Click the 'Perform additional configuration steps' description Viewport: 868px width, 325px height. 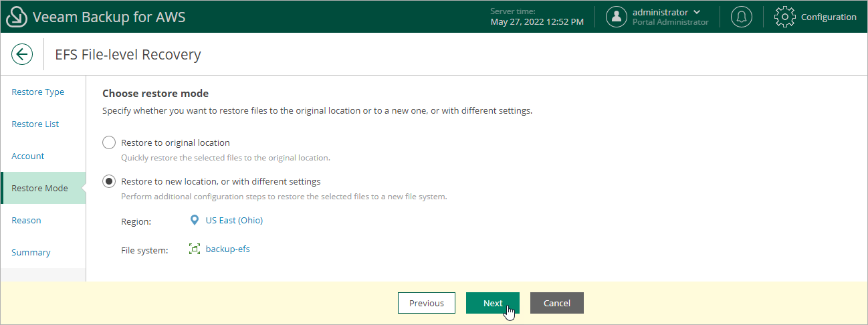pyautogui.click(x=284, y=197)
